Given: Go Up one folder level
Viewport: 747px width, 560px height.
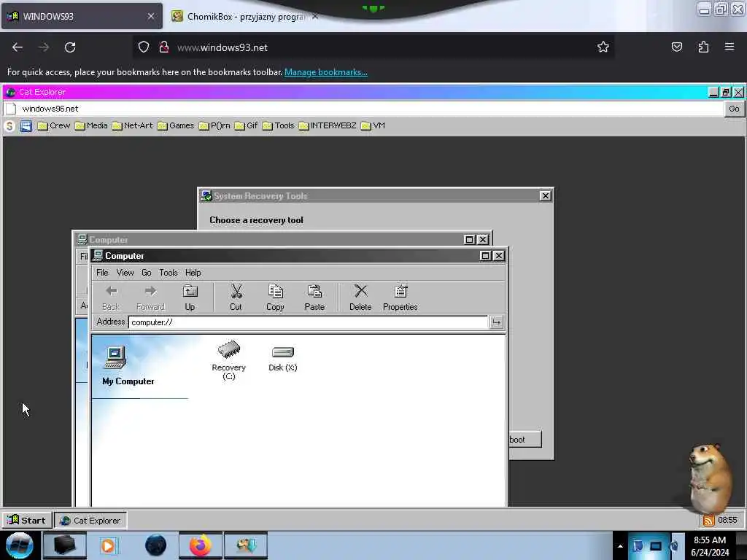Looking at the screenshot, I should pyautogui.click(x=190, y=297).
